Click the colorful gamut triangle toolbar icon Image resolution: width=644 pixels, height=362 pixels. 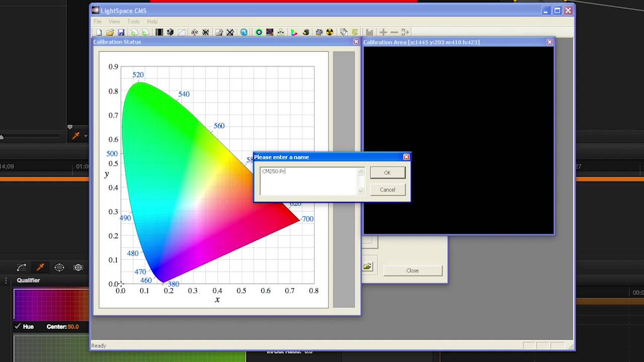click(294, 32)
